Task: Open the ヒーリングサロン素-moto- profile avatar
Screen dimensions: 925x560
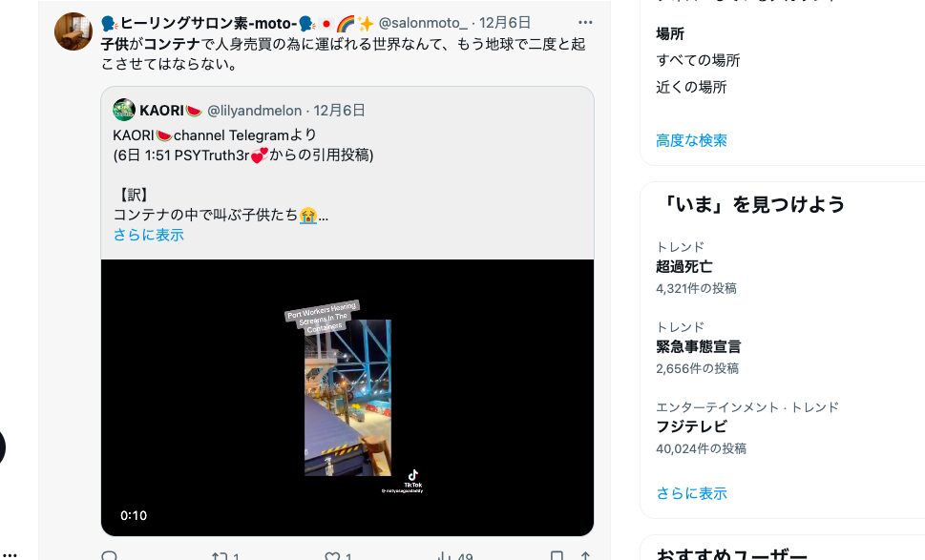Action: click(74, 31)
